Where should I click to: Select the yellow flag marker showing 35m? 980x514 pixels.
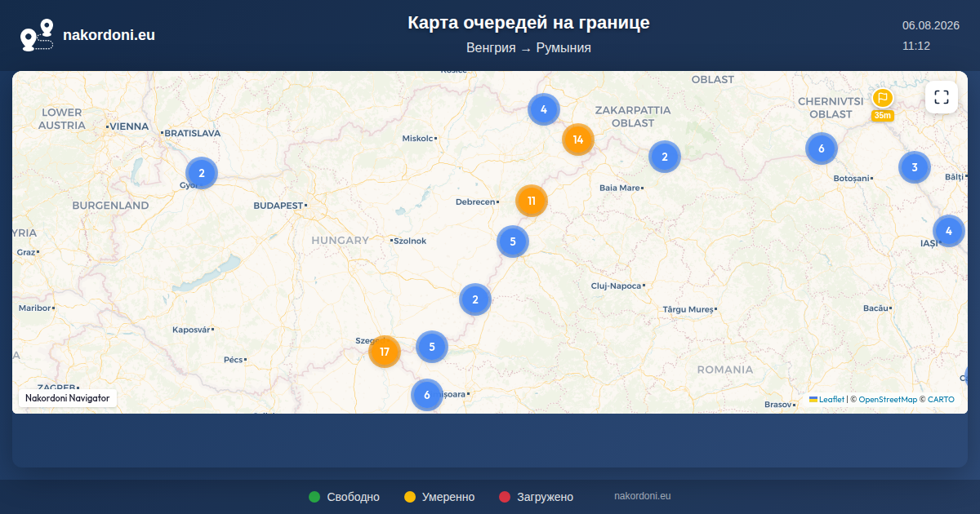coord(882,104)
